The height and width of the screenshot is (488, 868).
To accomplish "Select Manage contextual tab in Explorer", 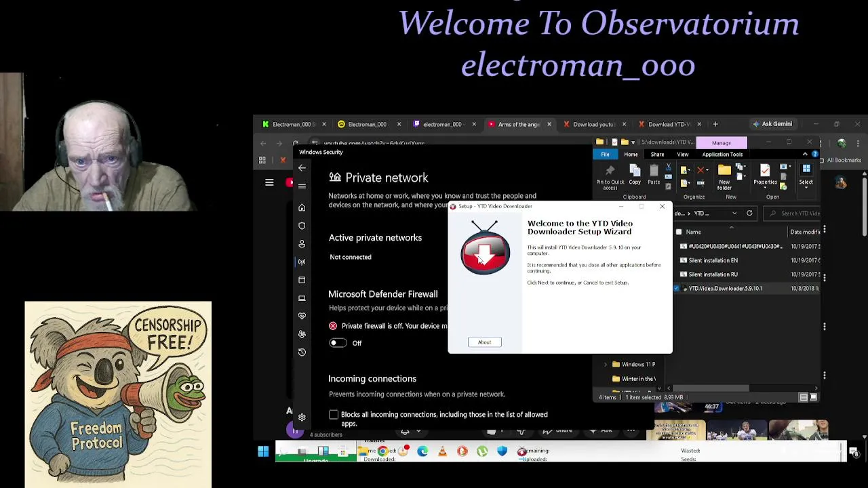I will click(x=722, y=143).
